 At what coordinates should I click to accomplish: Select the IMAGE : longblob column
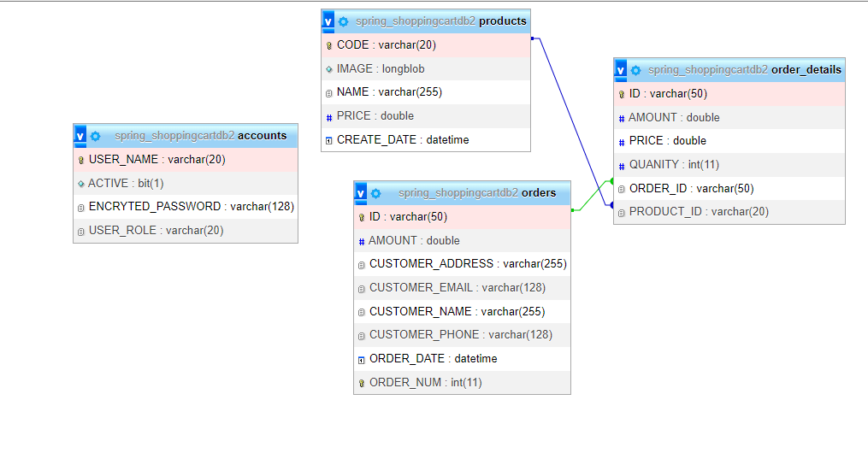click(426, 68)
